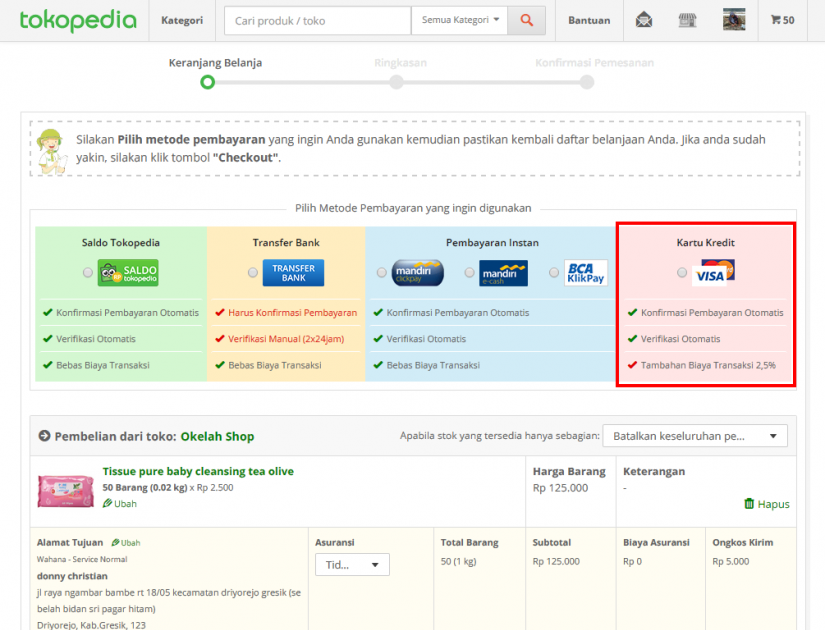Click the Tokopedia logo

(x=78, y=21)
